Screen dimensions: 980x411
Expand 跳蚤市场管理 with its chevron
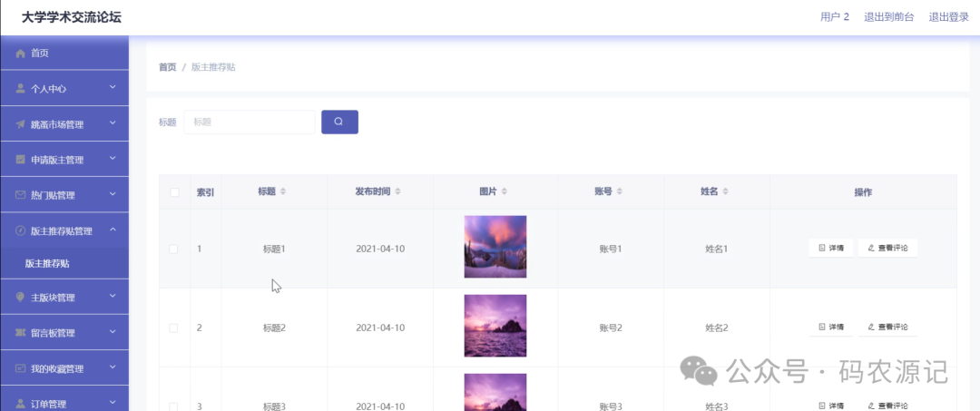[113, 123]
